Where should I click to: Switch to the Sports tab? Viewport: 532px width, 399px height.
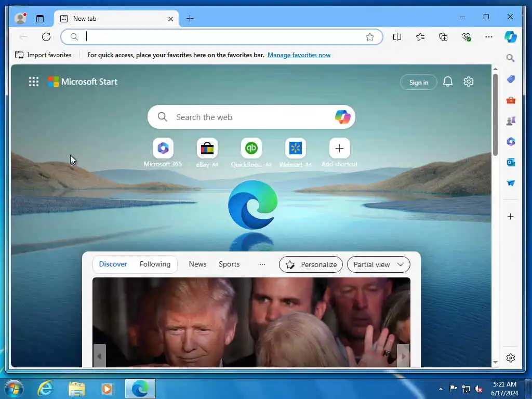229,264
